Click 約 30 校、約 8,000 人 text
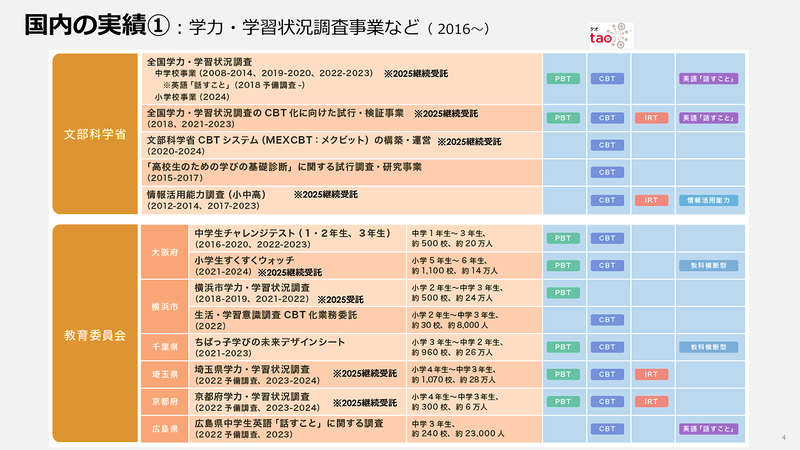Image resolution: width=800 pixels, height=450 pixels. pos(449,325)
